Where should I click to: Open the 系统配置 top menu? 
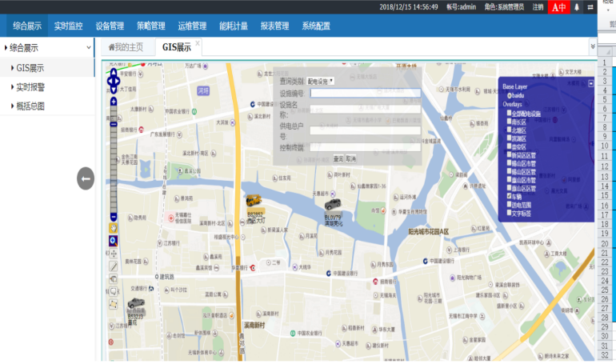pos(316,26)
